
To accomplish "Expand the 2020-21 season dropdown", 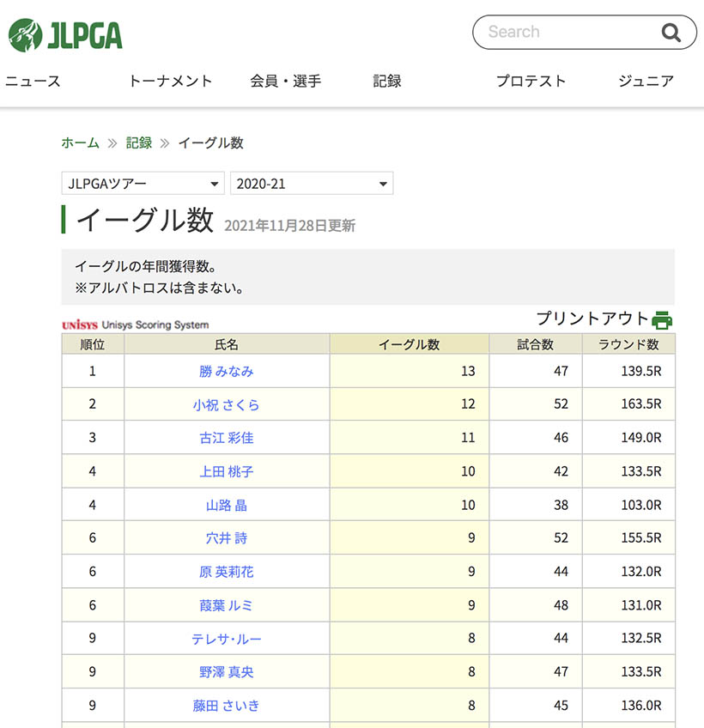I will [x=312, y=184].
